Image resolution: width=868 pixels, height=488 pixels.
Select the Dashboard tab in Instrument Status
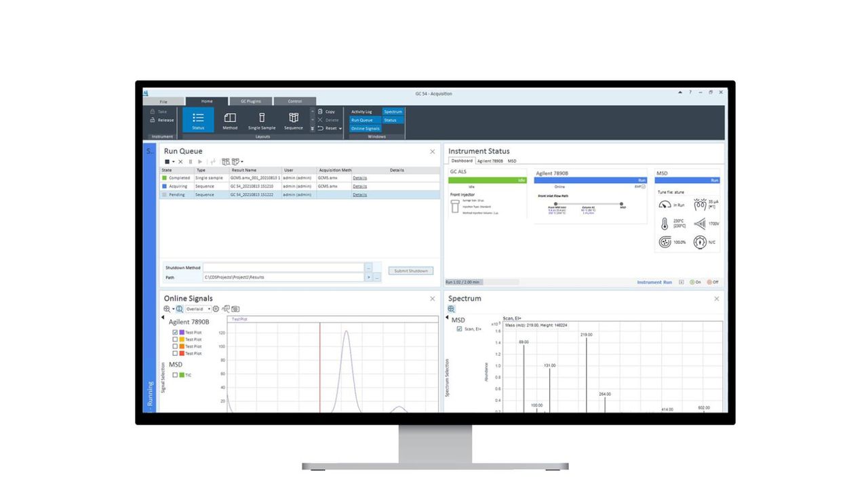pos(462,161)
